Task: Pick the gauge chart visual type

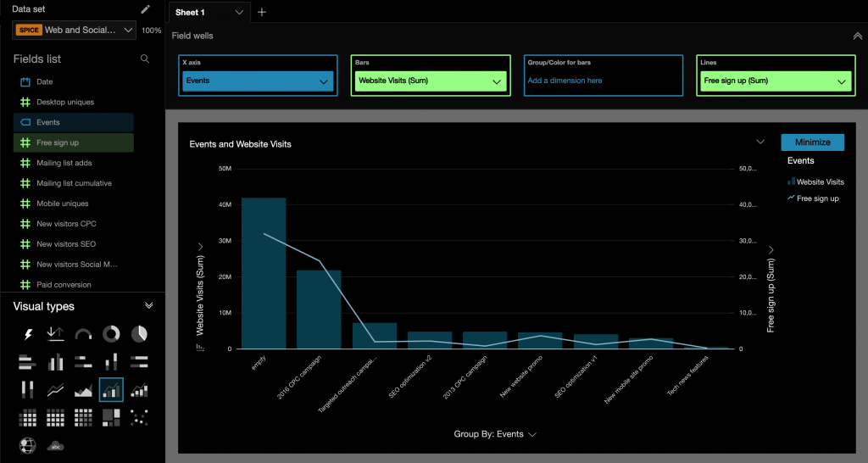Action: tap(83, 334)
